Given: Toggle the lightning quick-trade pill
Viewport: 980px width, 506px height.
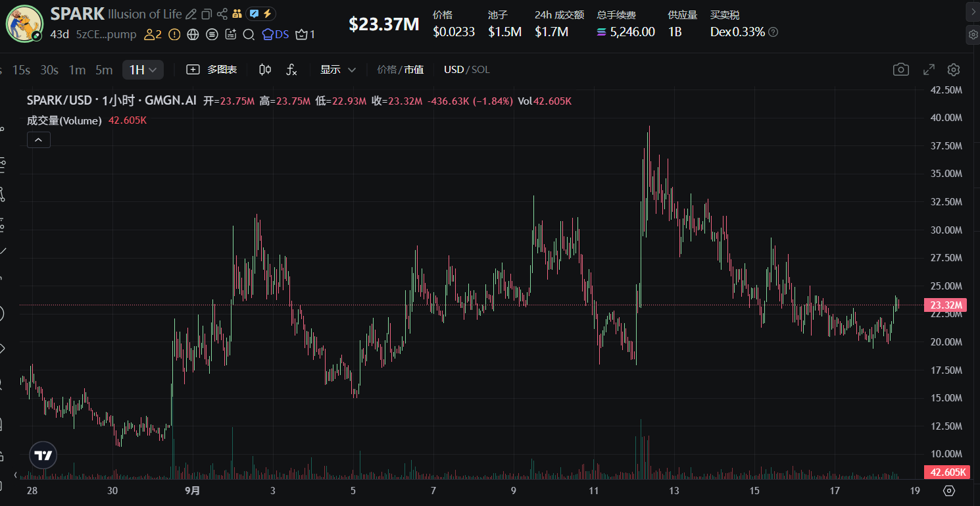Looking at the screenshot, I should (x=260, y=14).
